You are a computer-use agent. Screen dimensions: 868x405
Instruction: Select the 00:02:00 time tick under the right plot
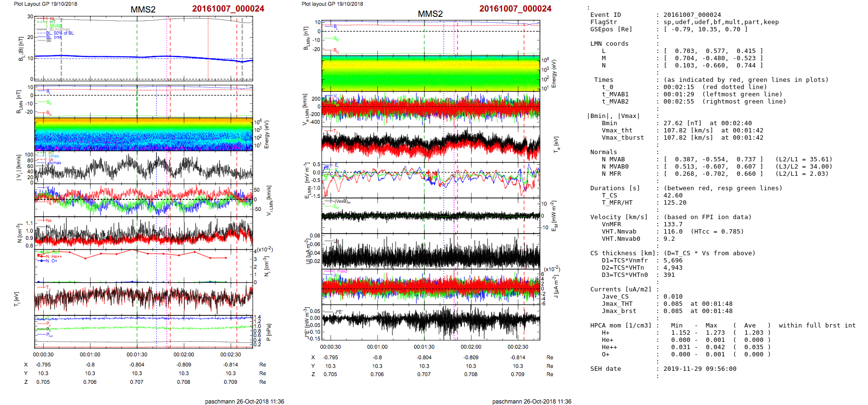[x=471, y=347]
